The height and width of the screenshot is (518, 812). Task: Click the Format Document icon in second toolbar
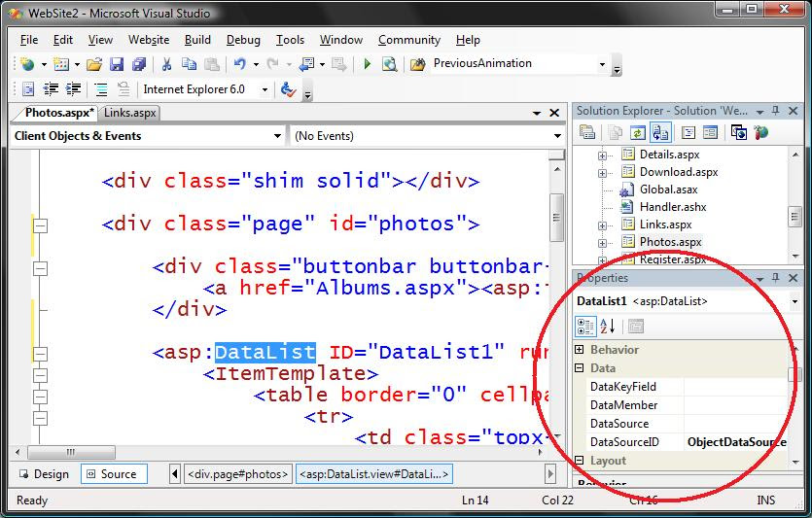28,89
